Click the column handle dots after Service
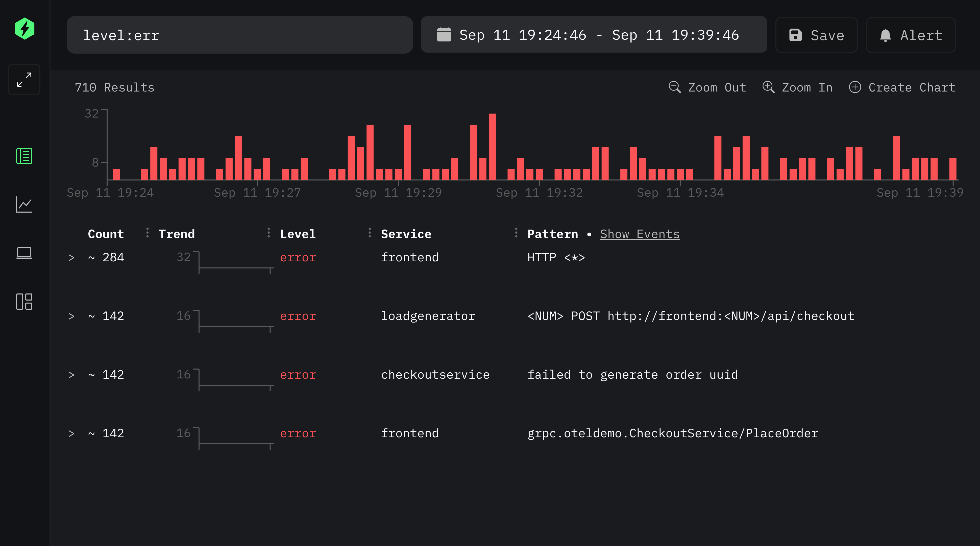 tap(516, 233)
